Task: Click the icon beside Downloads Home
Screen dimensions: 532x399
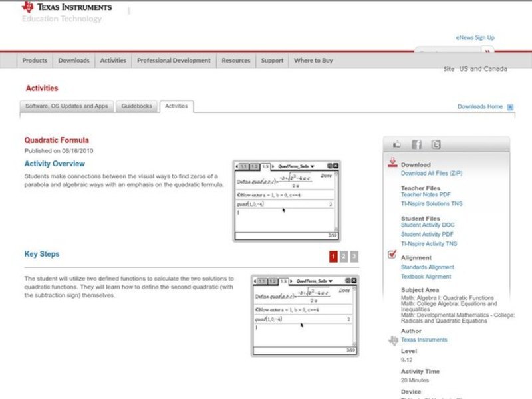Action: tap(510, 106)
